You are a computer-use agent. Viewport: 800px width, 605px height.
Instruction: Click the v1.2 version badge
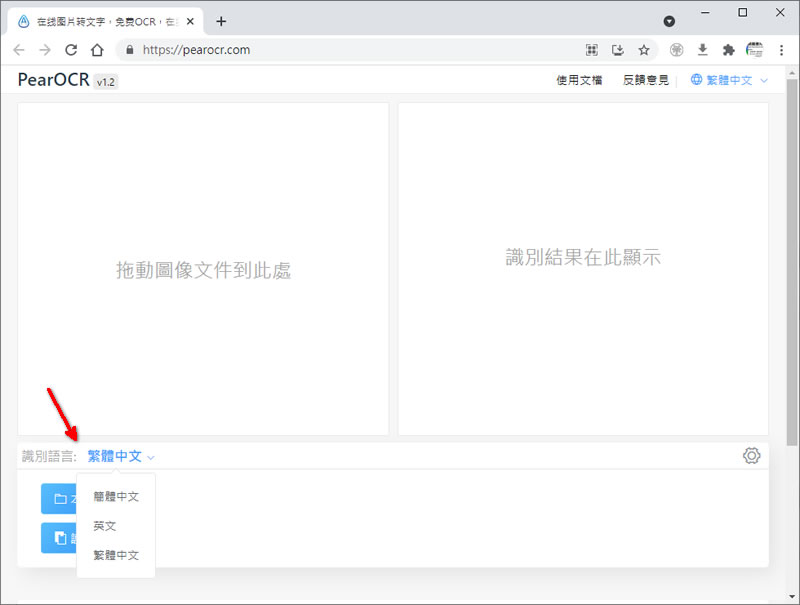pyautogui.click(x=106, y=82)
